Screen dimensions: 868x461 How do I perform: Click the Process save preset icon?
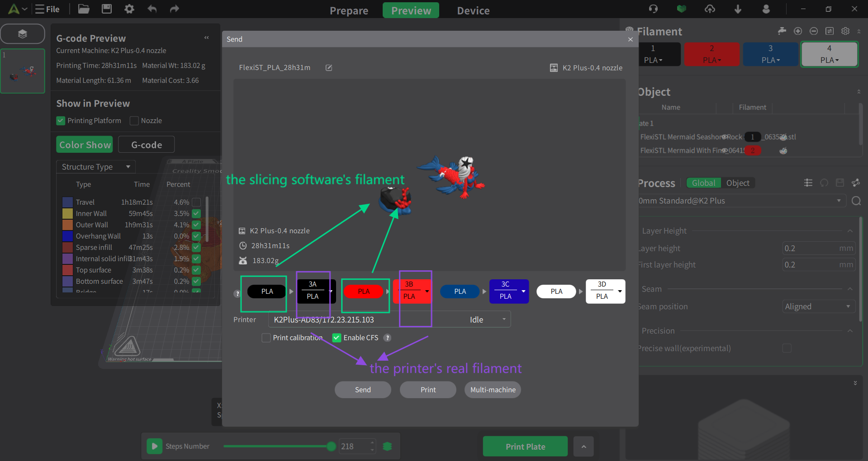[840, 183]
